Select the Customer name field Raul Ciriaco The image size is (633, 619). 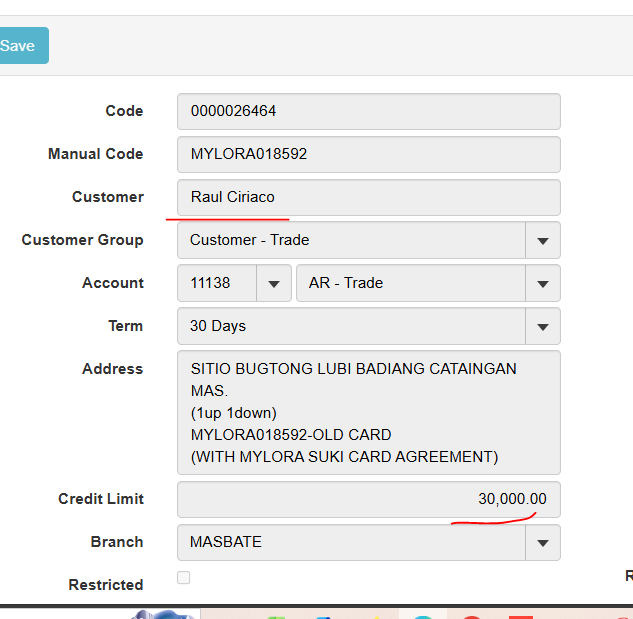pos(368,197)
